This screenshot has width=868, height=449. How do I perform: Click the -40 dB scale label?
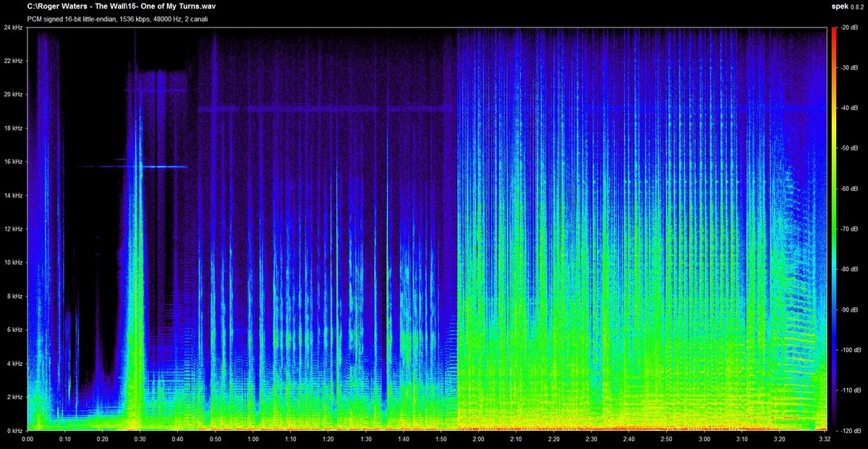tap(850, 108)
